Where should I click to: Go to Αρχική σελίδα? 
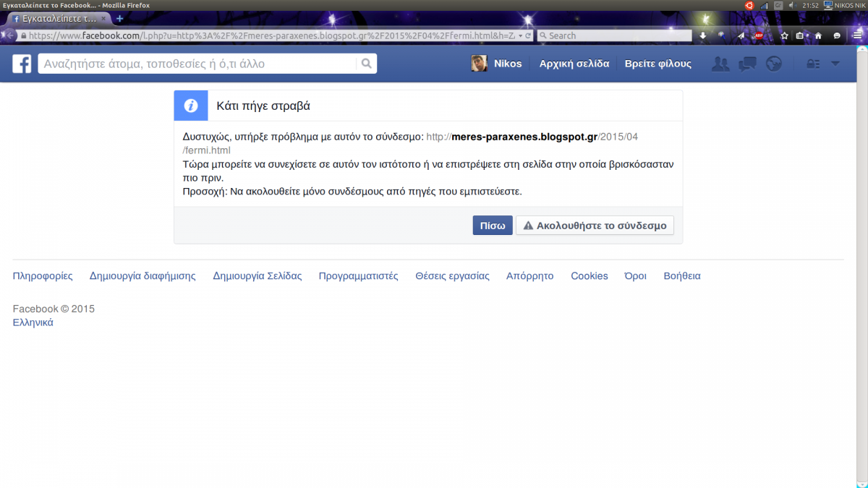tap(574, 64)
